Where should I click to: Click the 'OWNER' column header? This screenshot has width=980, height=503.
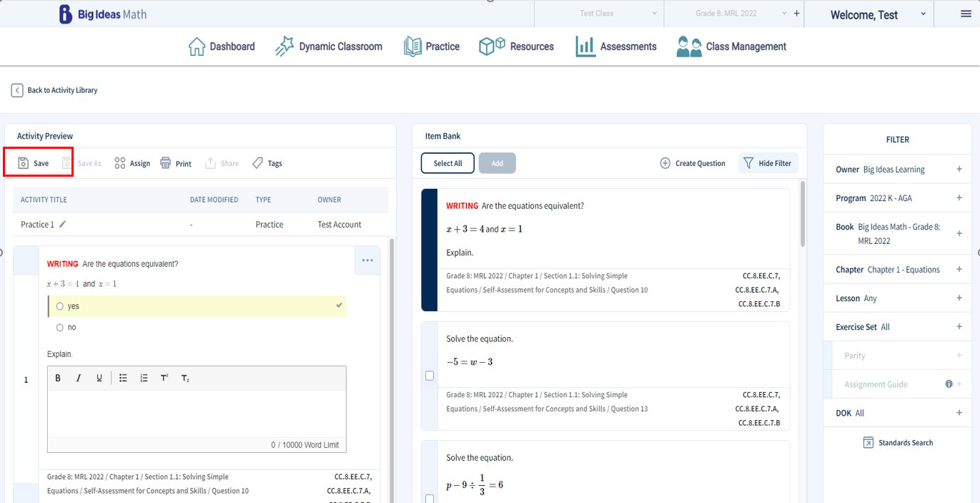[330, 200]
